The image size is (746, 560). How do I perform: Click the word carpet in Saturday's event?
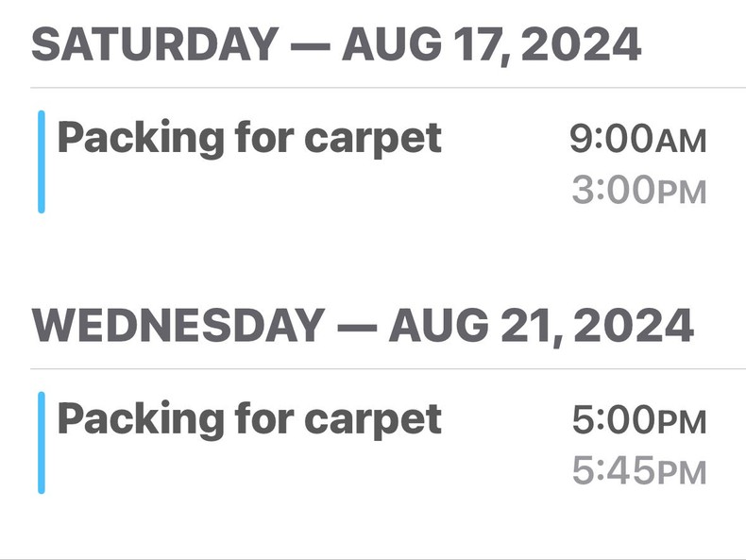372,139
